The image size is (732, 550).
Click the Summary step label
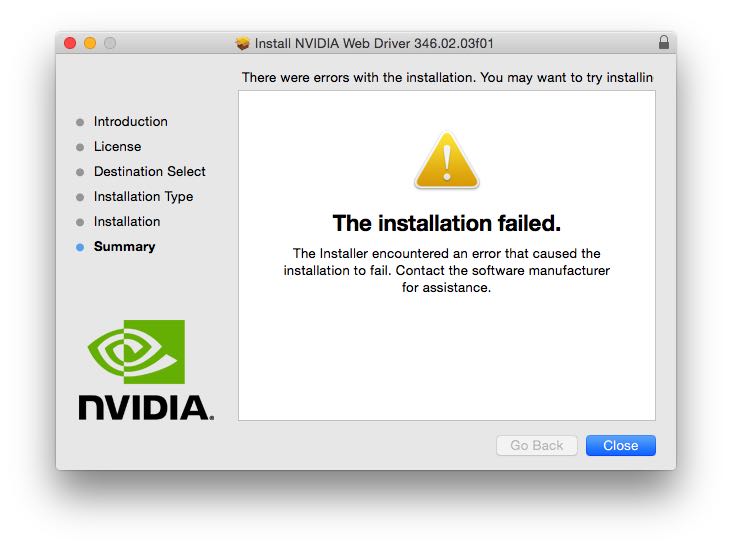click(x=124, y=246)
